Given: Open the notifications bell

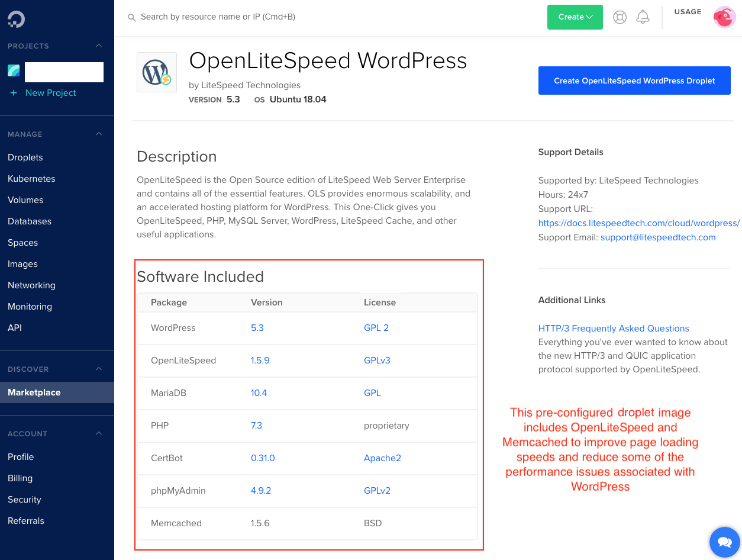Looking at the screenshot, I should [x=643, y=17].
